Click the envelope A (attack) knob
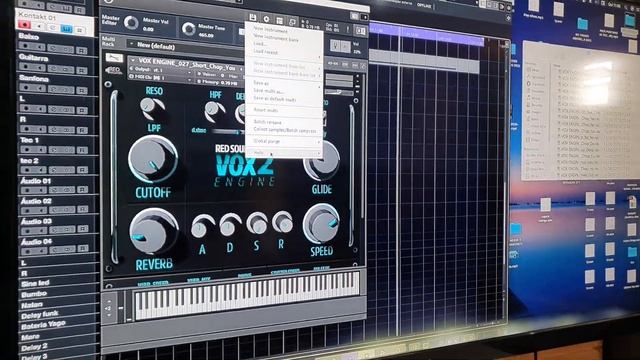This screenshot has height=360, width=640. [202, 227]
